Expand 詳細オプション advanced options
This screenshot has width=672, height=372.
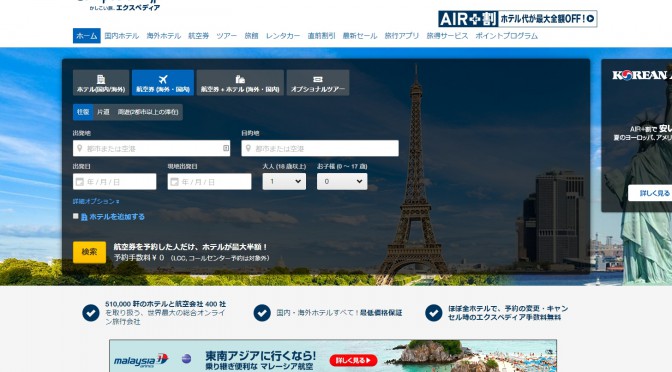tap(96, 201)
